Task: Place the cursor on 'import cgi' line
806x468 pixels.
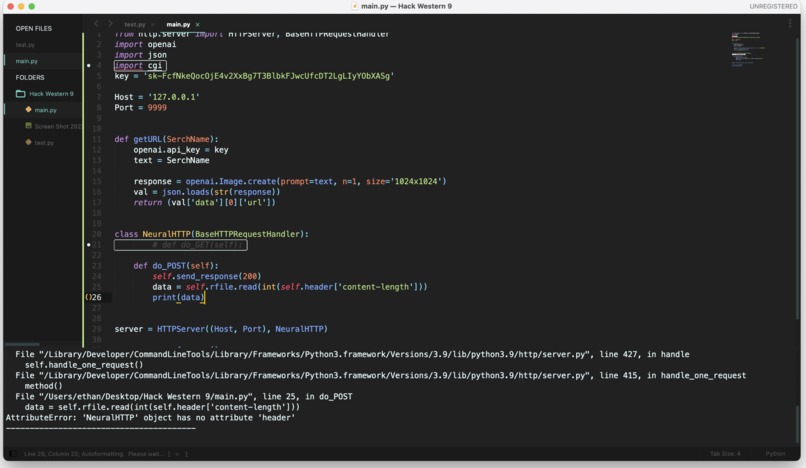Action: (x=138, y=65)
